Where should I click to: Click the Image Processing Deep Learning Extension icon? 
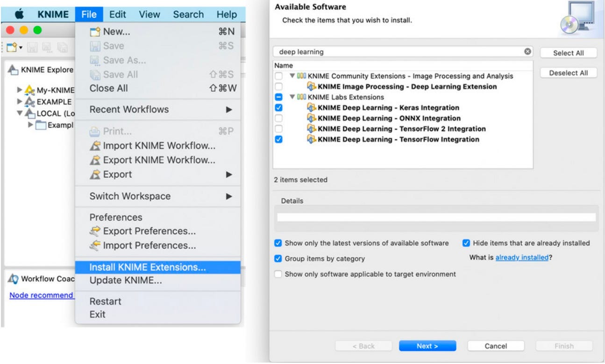(x=312, y=87)
